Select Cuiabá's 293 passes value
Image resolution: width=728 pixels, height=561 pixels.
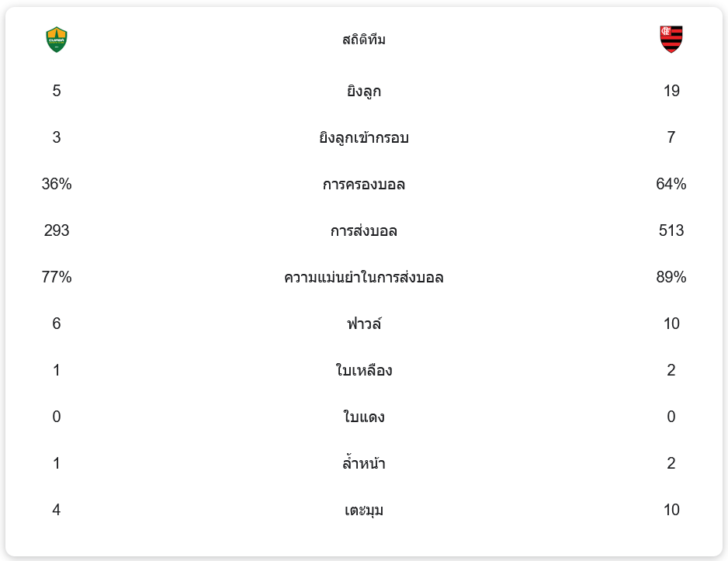(x=57, y=230)
